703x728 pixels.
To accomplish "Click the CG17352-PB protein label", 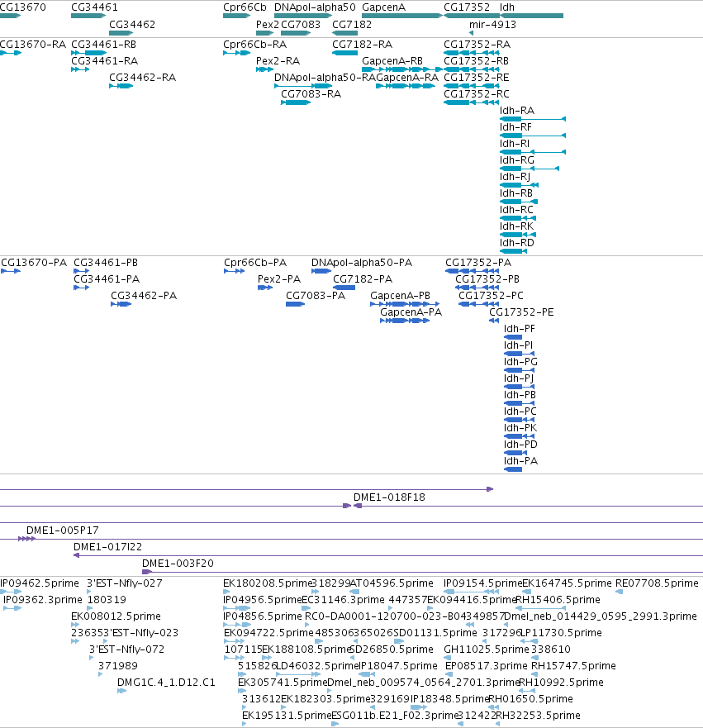I will point(487,279).
